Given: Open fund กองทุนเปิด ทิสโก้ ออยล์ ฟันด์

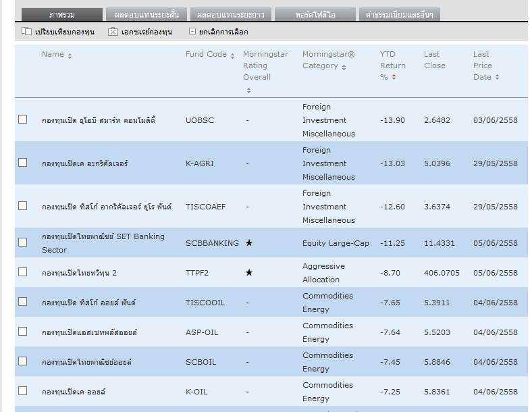Looking at the screenshot, I should pos(88,303).
